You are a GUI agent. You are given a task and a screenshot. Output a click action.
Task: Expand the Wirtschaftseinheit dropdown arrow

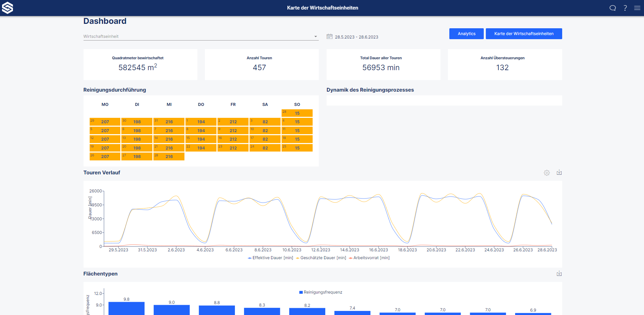coord(315,36)
